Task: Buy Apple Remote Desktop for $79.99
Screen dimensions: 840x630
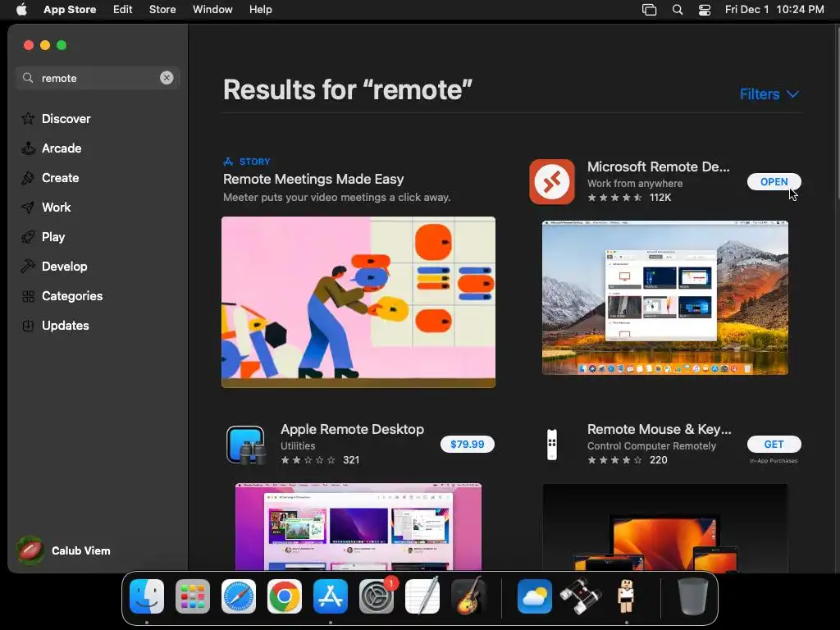Action: point(467,444)
